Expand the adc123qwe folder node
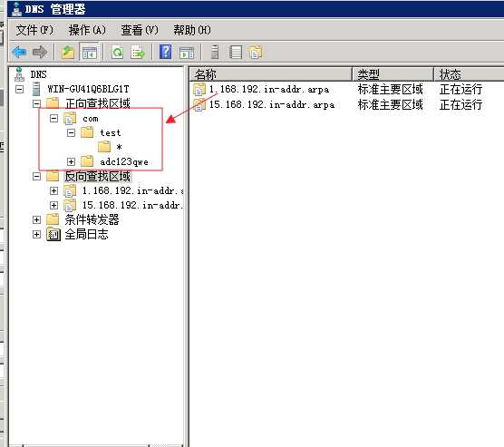This screenshot has height=447, width=504. 71,161
